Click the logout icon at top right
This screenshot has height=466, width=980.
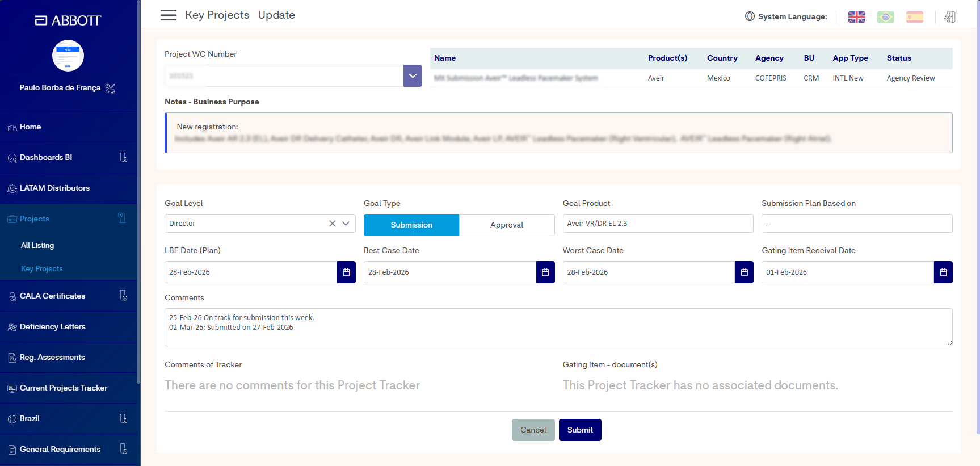click(949, 17)
